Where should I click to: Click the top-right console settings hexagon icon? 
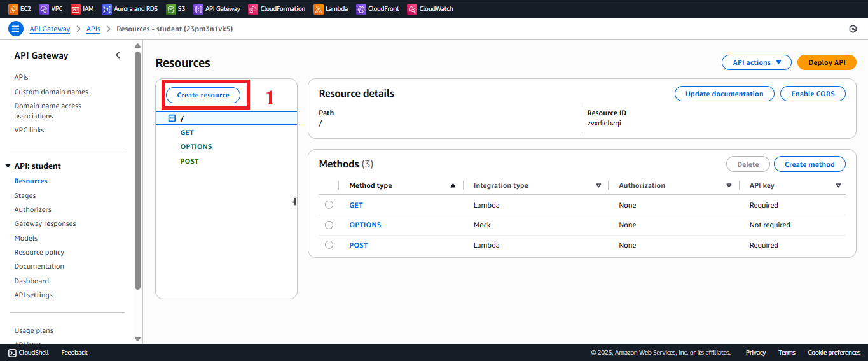click(x=853, y=29)
